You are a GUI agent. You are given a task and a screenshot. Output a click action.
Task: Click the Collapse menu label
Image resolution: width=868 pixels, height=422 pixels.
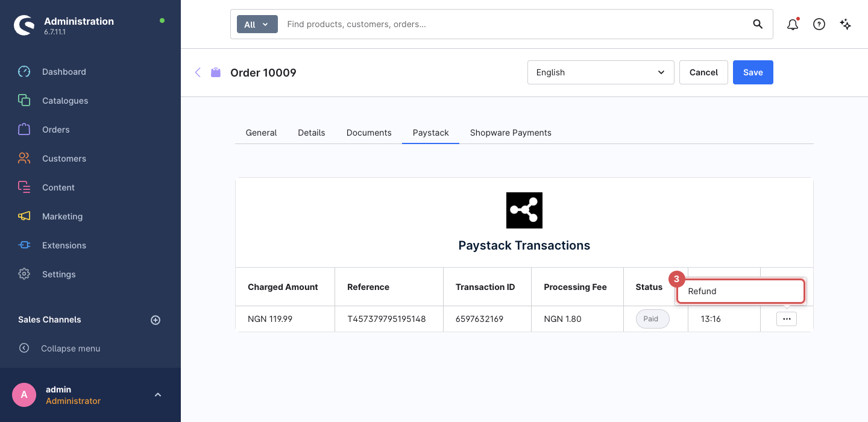[x=71, y=348]
